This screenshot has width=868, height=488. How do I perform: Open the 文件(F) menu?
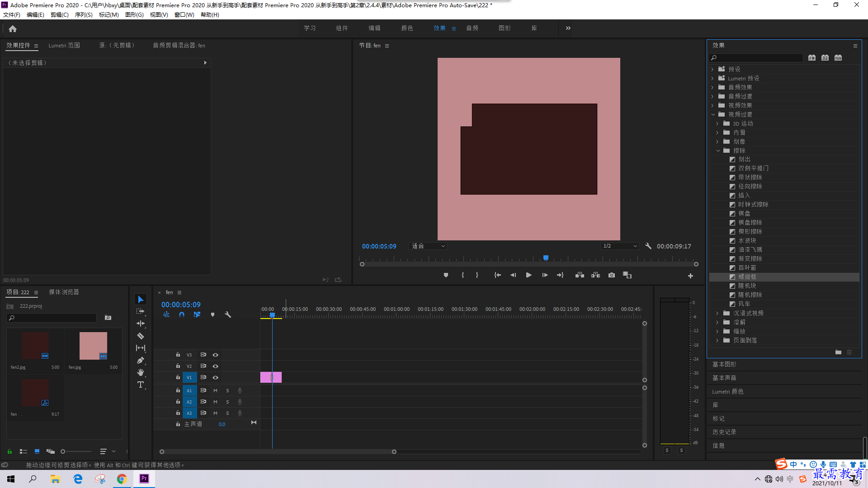click(x=12, y=15)
